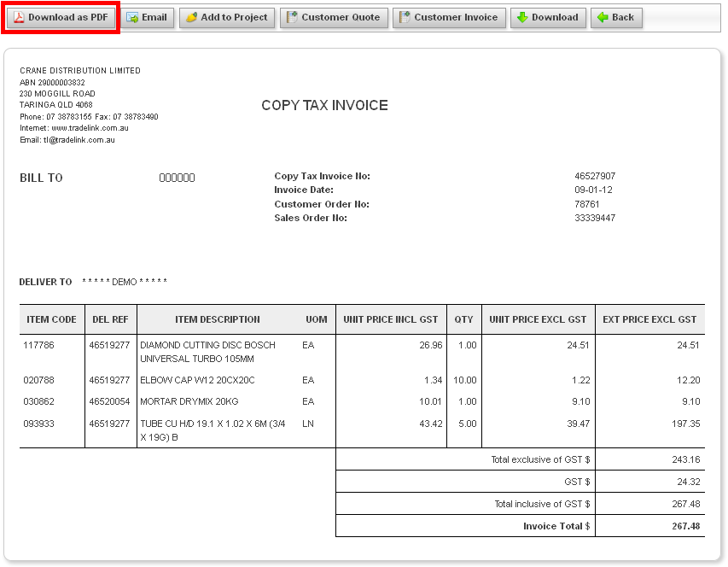The width and height of the screenshot is (728, 567).
Task: Choose Add to Project
Action: click(227, 18)
